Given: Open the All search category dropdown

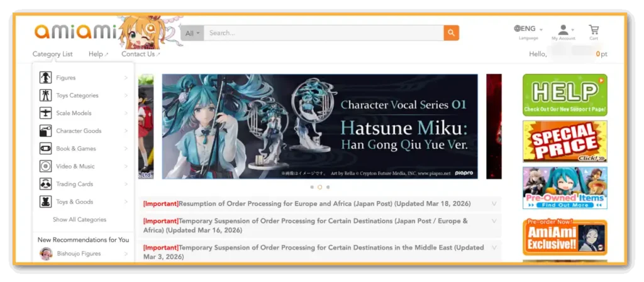Looking at the screenshot, I should click(x=192, y=33).
